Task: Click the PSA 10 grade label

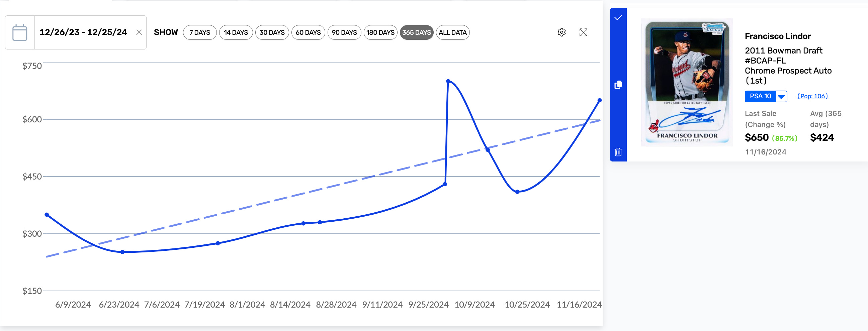Action: (x=760, y=96)
